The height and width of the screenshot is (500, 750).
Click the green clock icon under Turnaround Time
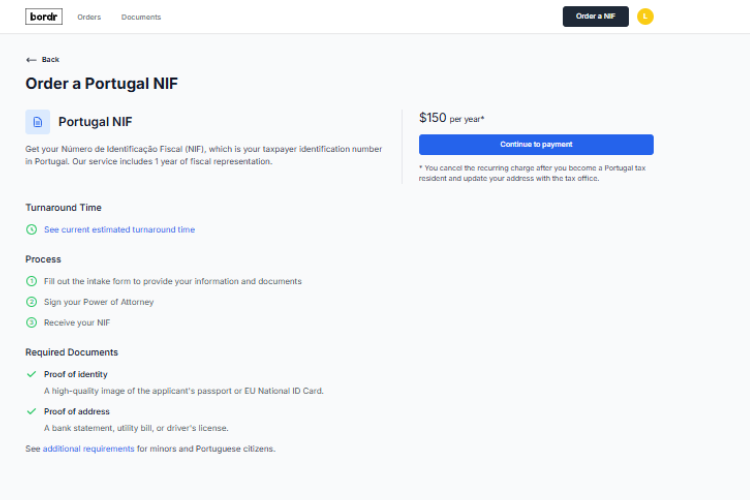(32, 230)
